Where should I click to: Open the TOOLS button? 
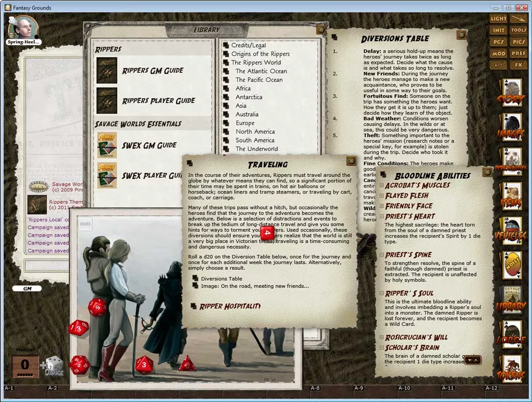pyautogui.click(x=518, y=30)
